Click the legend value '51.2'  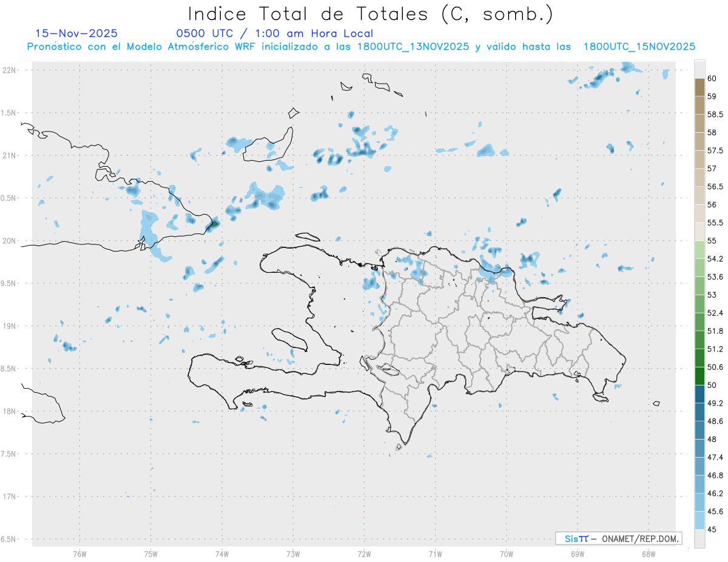tap(715, 349)
